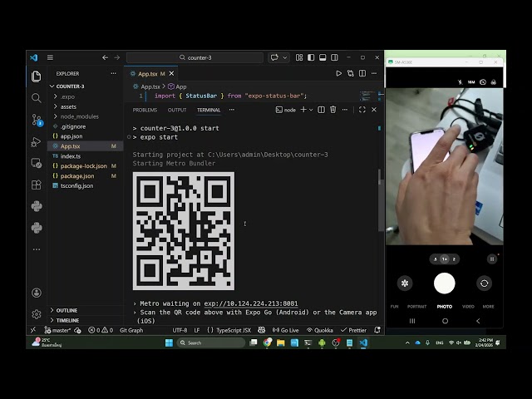
Task: Switch camera to VIDEO mode
Action: coord(468,307)
